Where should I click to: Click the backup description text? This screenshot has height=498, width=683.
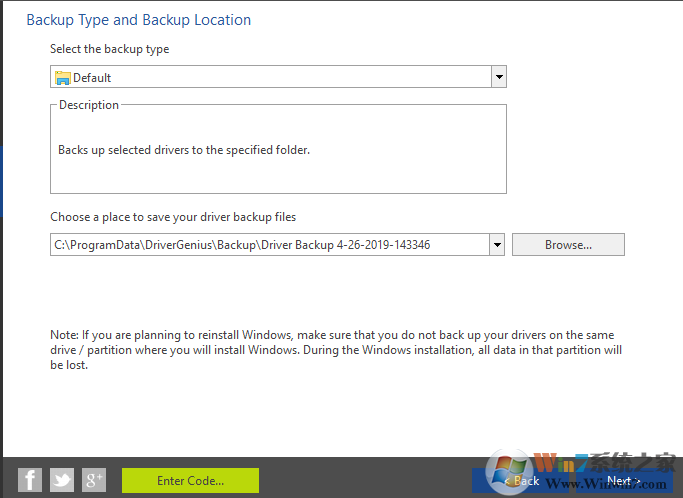coord(184,150)
